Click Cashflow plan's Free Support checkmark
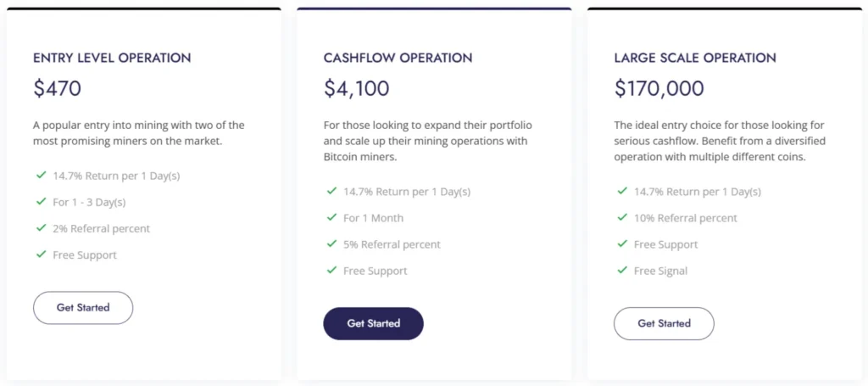Image resolution: width=868 pixels, height=386 pixels. 331,271
